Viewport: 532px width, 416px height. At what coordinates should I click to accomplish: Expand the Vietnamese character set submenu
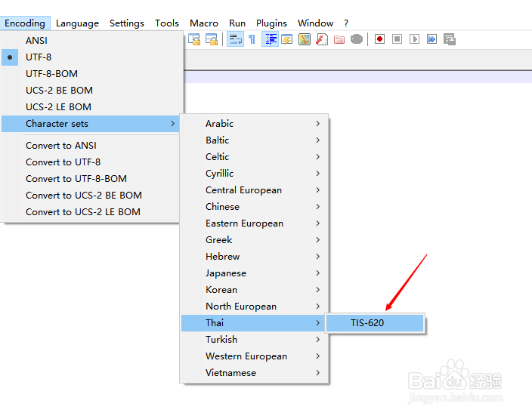point(254,373)
